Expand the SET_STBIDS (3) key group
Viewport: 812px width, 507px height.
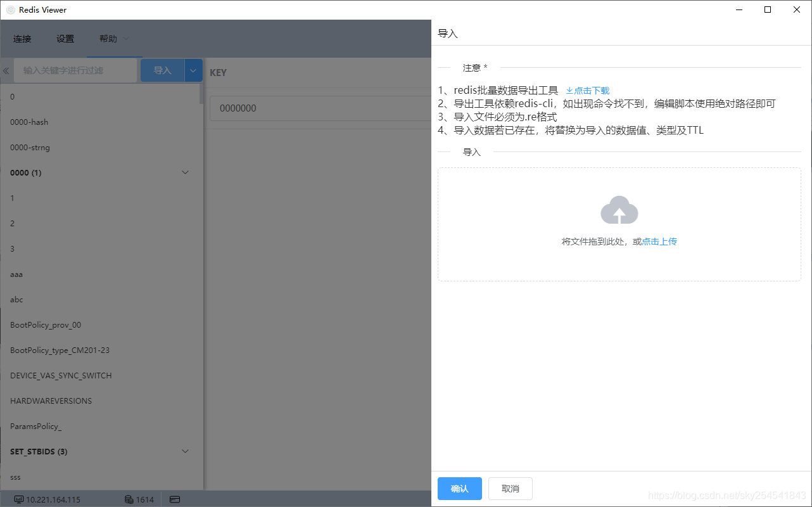184,451
